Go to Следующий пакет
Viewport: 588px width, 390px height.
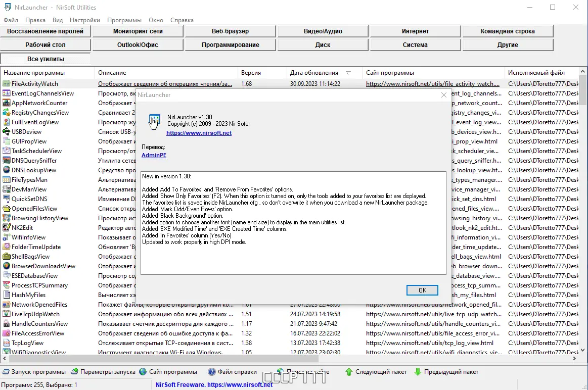(x=376, y=372)
